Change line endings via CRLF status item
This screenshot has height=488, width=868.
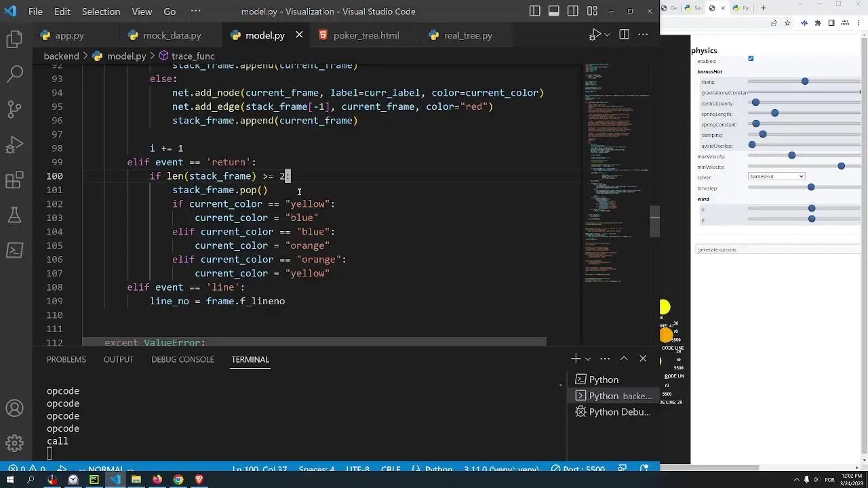point(391,468)
